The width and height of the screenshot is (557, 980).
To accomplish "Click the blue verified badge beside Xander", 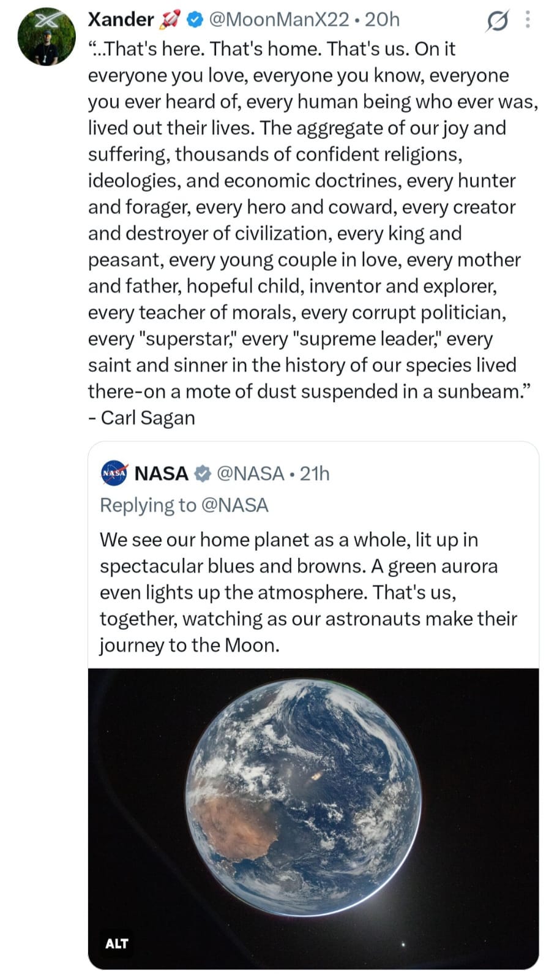I will 194,20.
